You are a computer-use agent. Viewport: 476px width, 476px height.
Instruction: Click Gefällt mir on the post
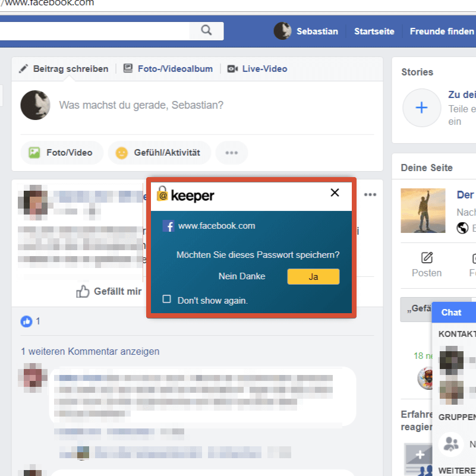[x=109, y=291]
